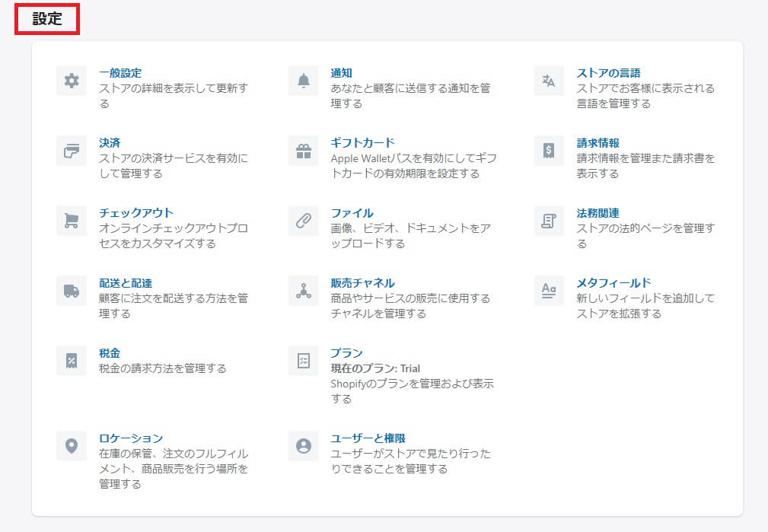Image resolution: width=768 pixels, height=532 pixels.
Task: Click the gear icon for 一般設定
Action: [x=72, y=81]
